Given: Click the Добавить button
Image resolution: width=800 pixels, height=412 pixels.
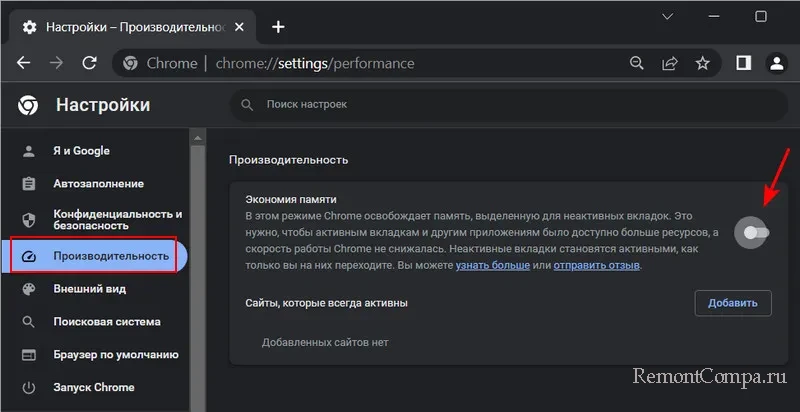Looking at the screenshot, I should [732, 302].
